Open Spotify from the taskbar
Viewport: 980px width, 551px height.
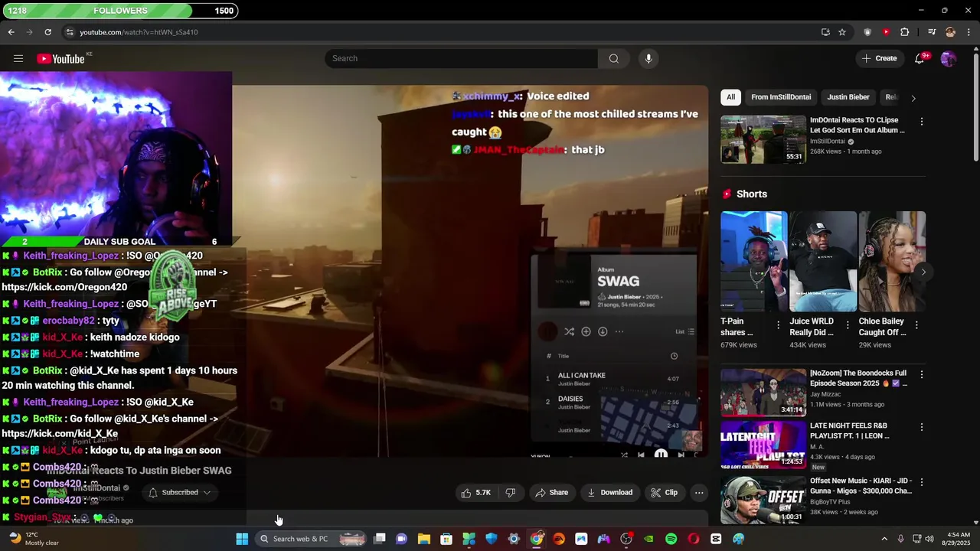[x=671, y=539]
